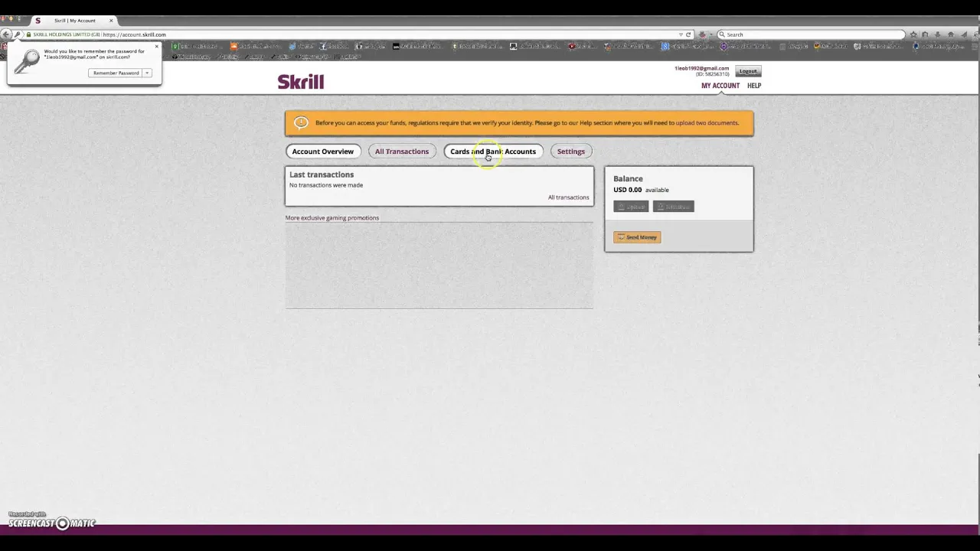The width and height of the screenshot is (980, 551).
Task: Open the Account Overview tab
Action: click(323, 152)
